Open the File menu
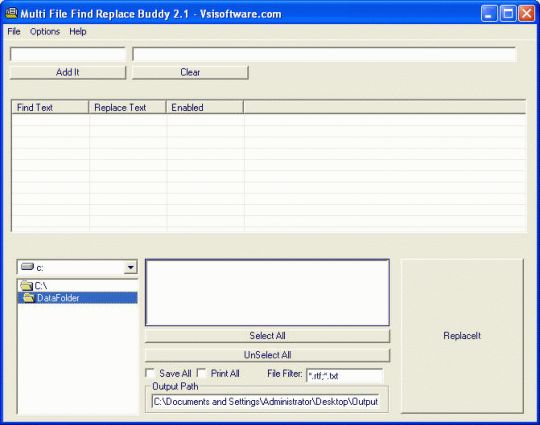540x425 pixels. (14, 32)
